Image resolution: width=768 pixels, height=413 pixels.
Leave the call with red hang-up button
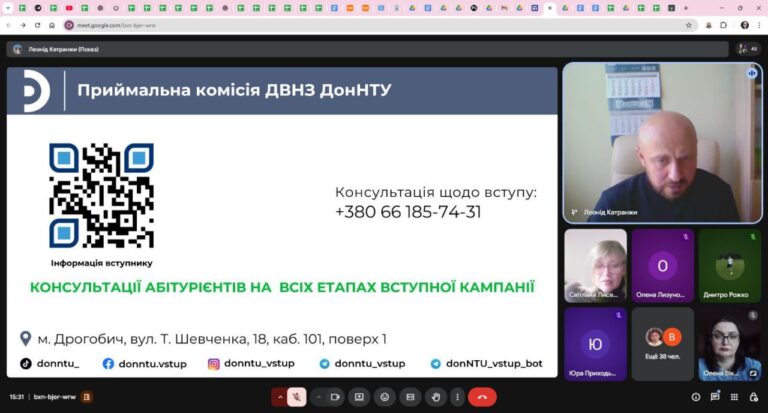pyautogui.click(x=482, y=397)
